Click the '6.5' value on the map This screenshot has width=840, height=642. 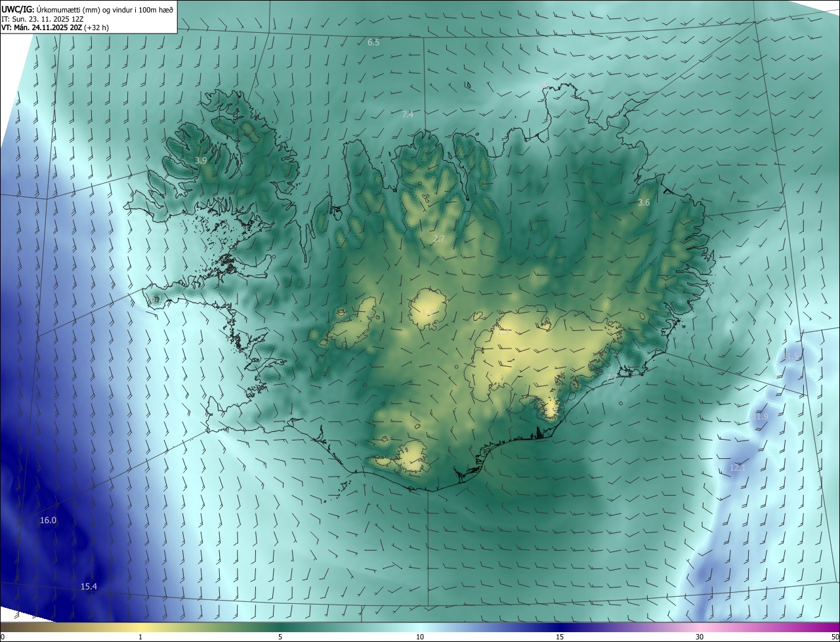[x=373, y=42]
